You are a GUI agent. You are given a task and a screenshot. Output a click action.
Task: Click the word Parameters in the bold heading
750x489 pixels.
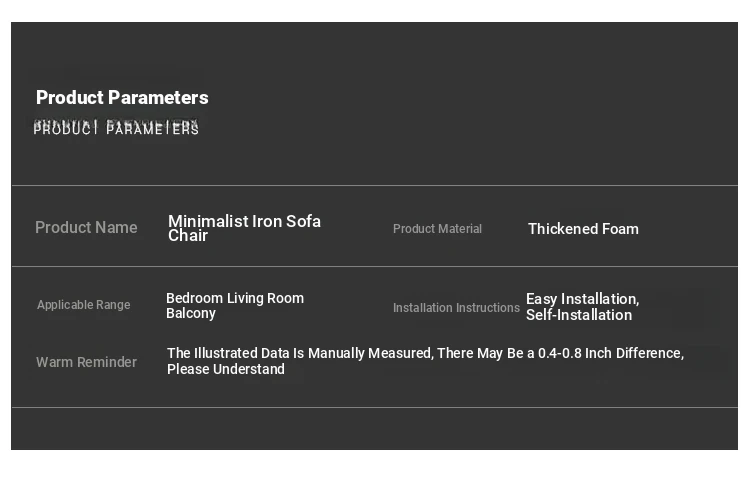[158, 98]
